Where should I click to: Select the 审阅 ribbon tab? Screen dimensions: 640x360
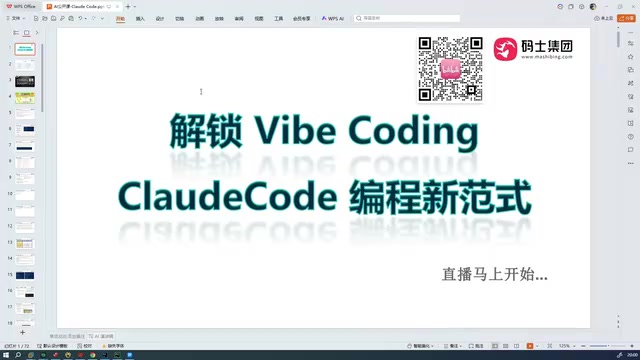[x=239, y=19]
